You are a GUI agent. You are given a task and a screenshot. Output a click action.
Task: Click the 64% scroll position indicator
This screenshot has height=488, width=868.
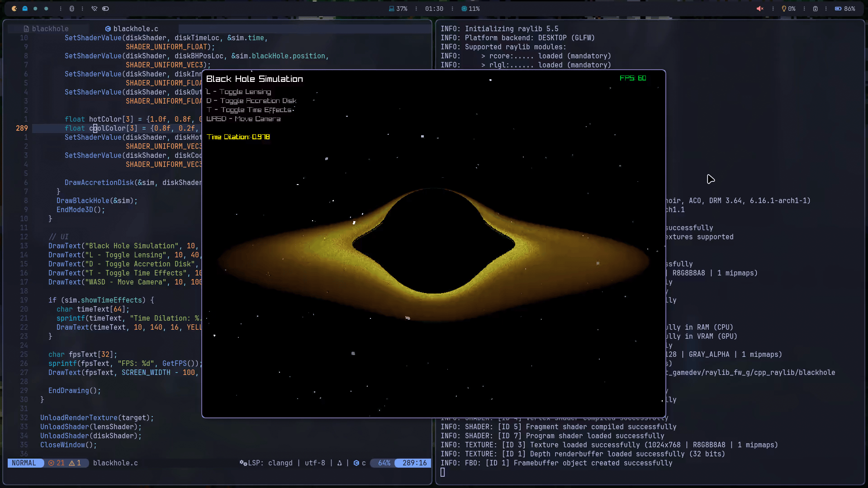click(384, 463)
